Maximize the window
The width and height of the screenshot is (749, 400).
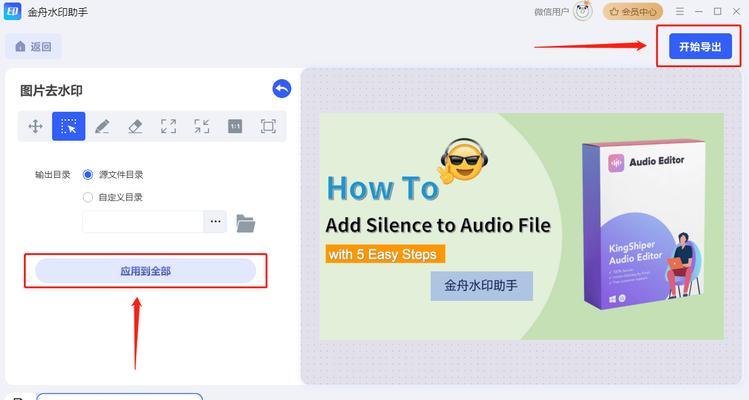tap(717, 11)
